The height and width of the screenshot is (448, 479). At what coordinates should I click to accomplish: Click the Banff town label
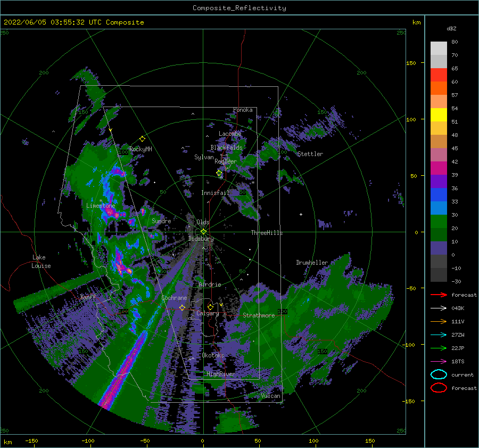click(x=88, y=297)
